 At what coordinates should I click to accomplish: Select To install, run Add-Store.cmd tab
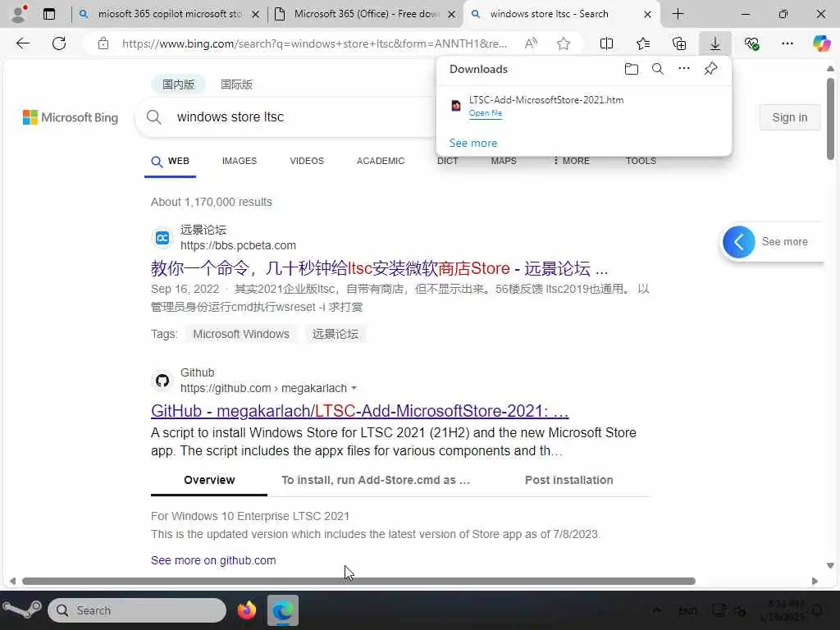[376, 480]
